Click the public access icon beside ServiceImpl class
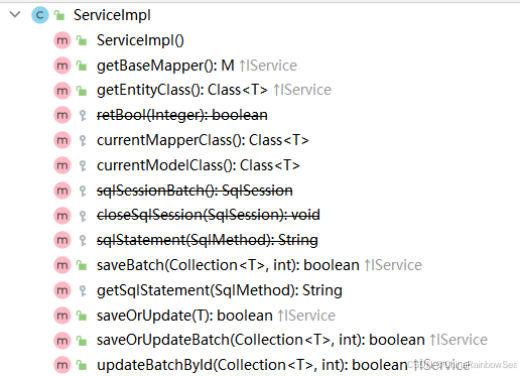The width and height of the screenshot is (521, 376). 59,15
